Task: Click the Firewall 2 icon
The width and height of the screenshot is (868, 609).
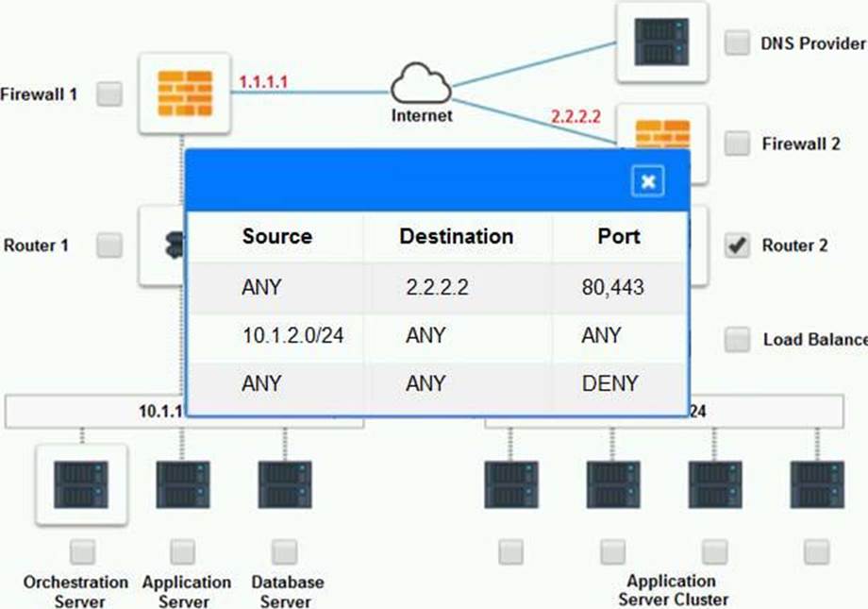Action: (661, 130)
